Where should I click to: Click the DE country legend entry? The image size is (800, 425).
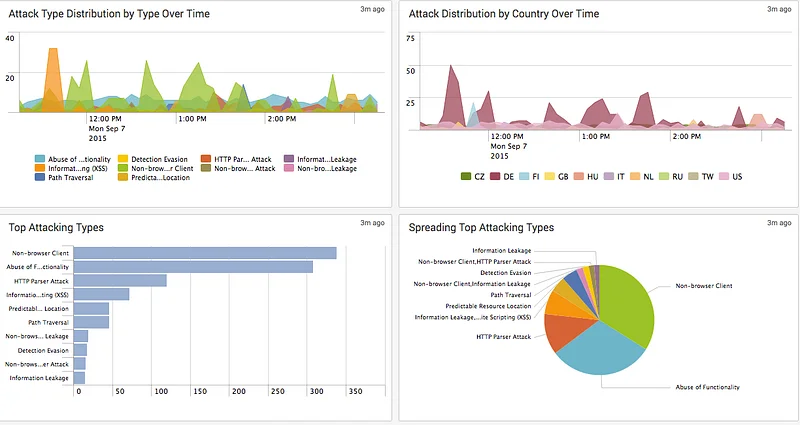tap(502, 177)
